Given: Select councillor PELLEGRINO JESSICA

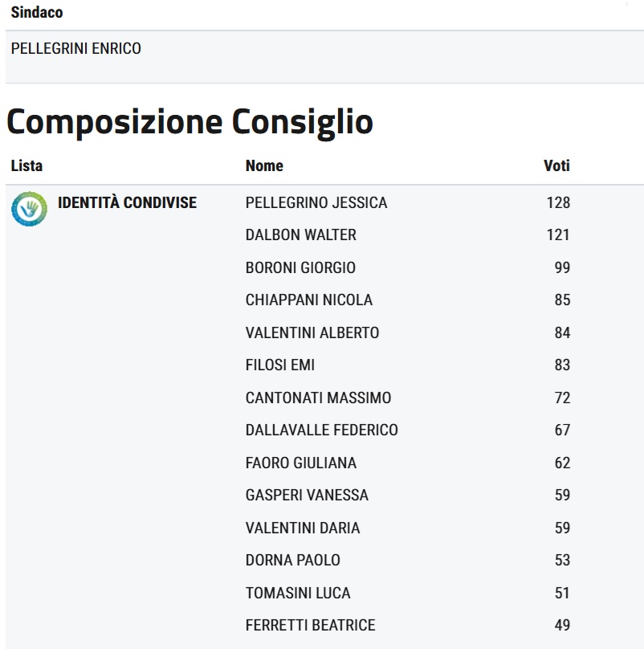Looking at the screenshot, I should coord(316,203).
